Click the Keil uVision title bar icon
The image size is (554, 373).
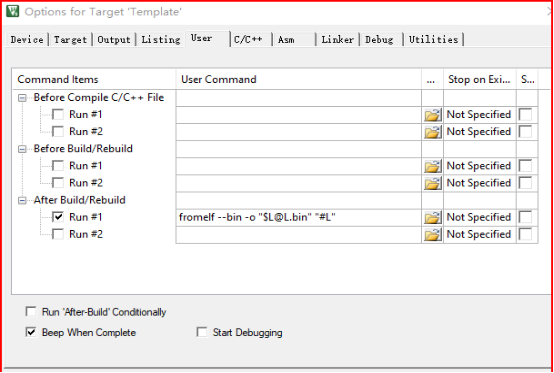[x=13, y=11]
